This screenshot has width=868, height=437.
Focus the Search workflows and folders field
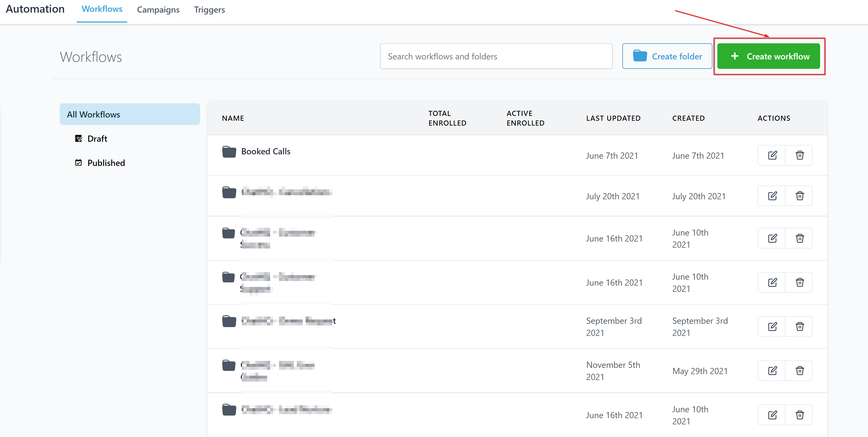coord(496,56)
